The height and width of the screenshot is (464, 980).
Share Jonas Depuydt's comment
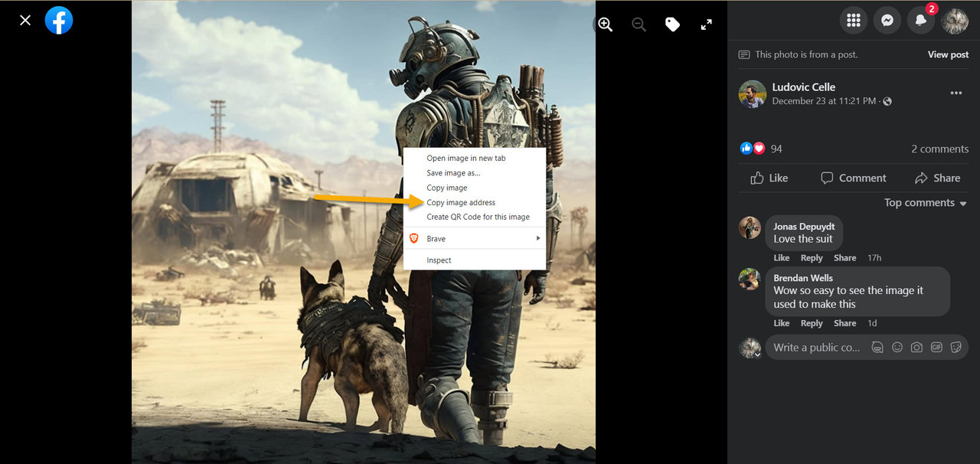point(844,258)
